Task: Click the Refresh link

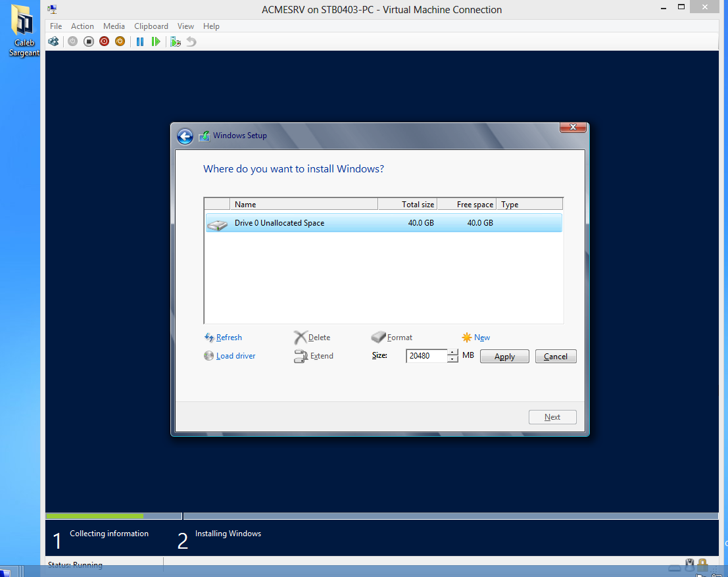Action: tap(229, 338)
